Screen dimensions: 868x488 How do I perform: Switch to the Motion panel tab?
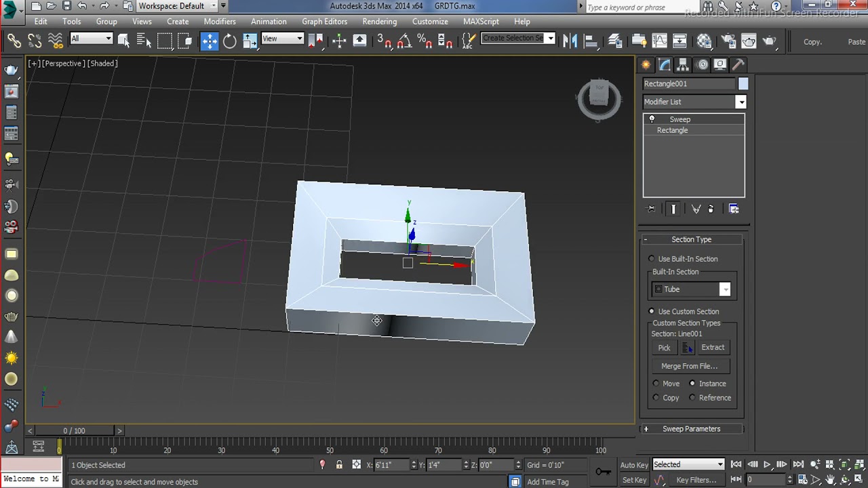point(702,64)
